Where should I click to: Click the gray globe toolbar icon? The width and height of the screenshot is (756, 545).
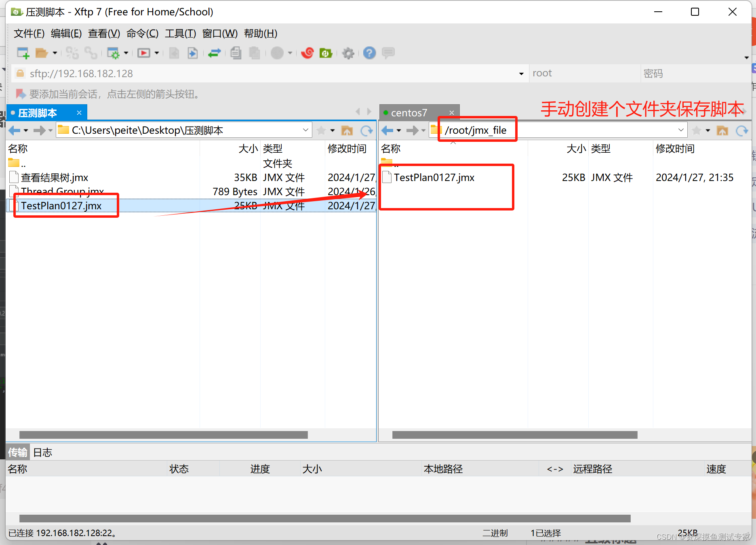[277, 53]
